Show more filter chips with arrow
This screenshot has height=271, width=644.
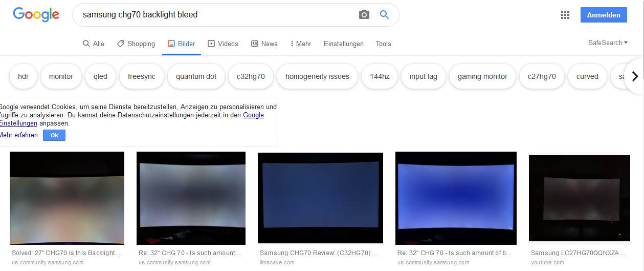[635, 76]
